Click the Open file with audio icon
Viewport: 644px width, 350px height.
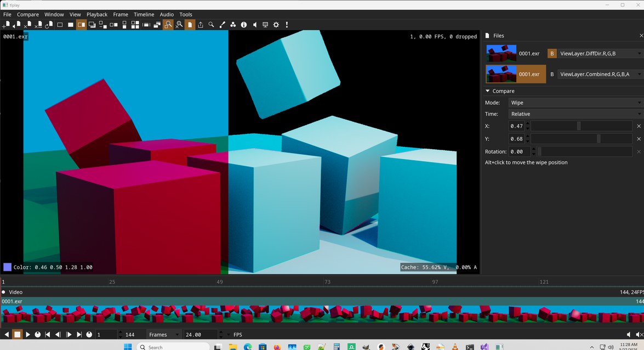click(x=17, y=25)
